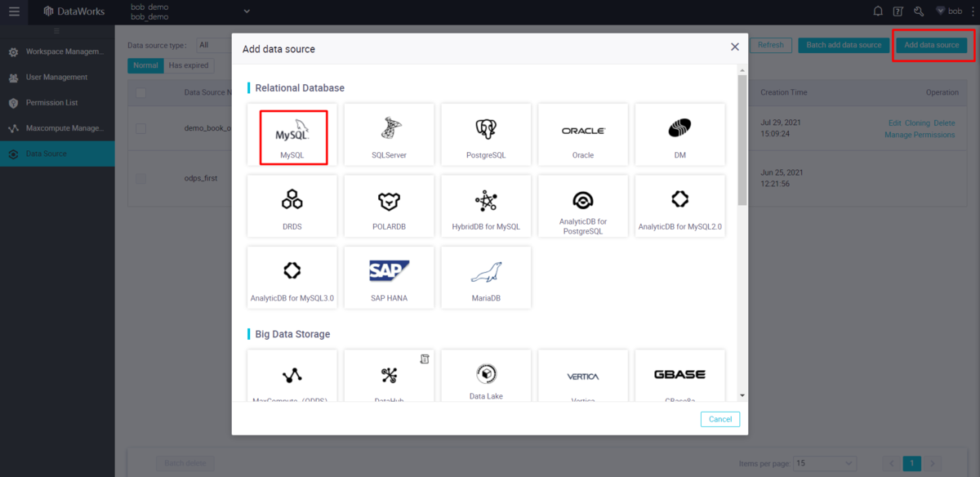980x477 pixels.
Task: Choose the DM database card
Action: [680, 134]
